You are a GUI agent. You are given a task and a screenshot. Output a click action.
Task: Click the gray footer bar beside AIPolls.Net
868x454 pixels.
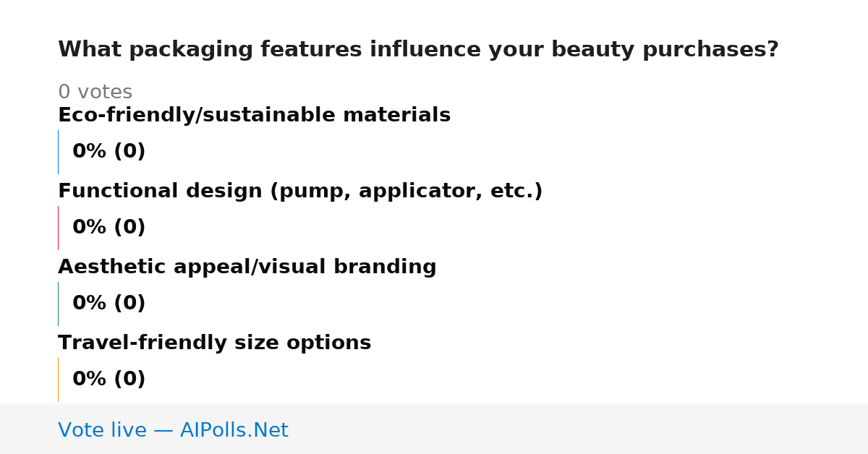pos(579,429)
